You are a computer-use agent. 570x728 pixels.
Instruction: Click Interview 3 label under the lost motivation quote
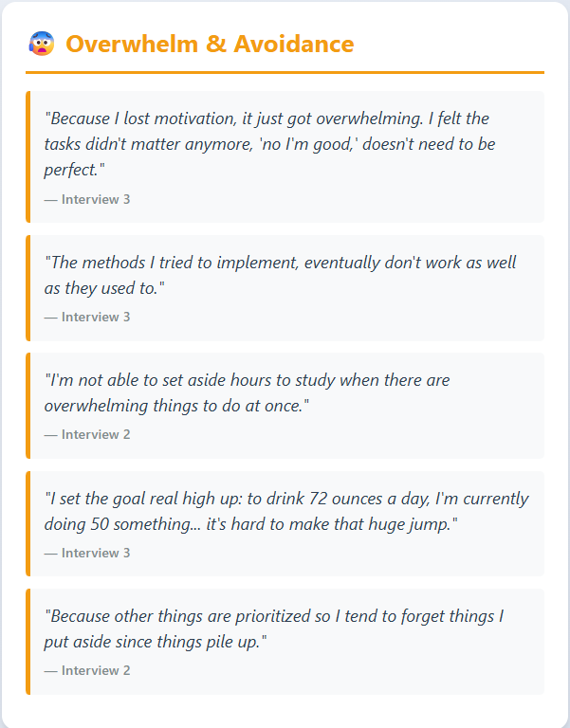pos(87,199)
